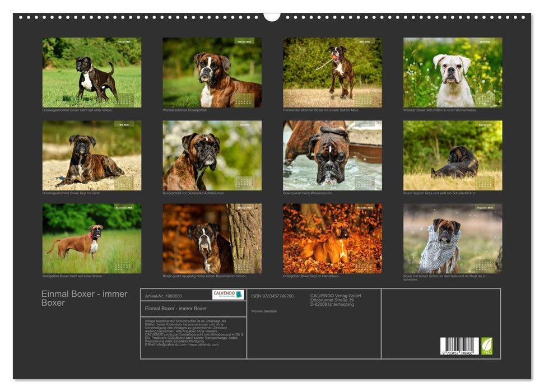Screen dimensions: 544x392
Task: Click the caption 'Wunderschönes Boxerportrait'
Action: click(x=185, y=110)
